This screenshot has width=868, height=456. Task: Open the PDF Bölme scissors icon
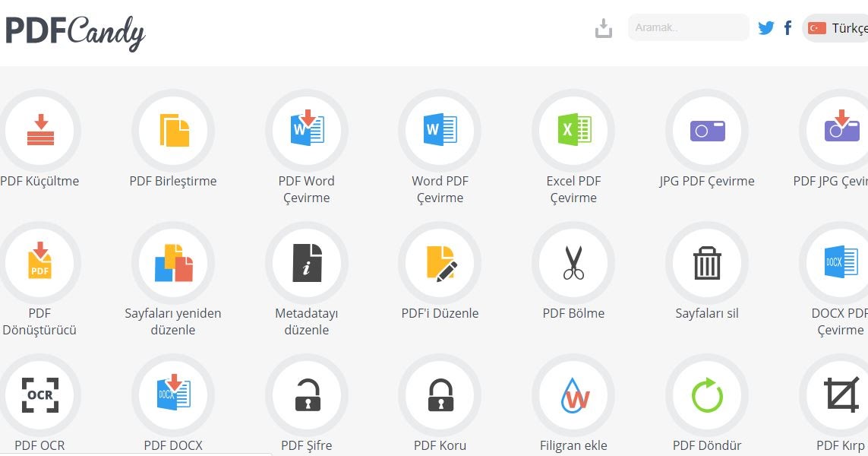point(573,263)
